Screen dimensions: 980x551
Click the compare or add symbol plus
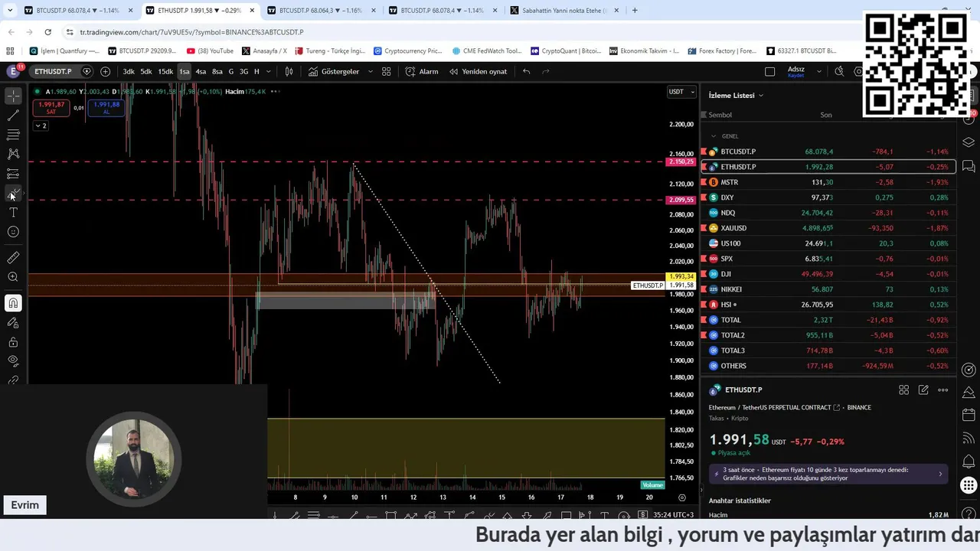(x=105, y=71)
